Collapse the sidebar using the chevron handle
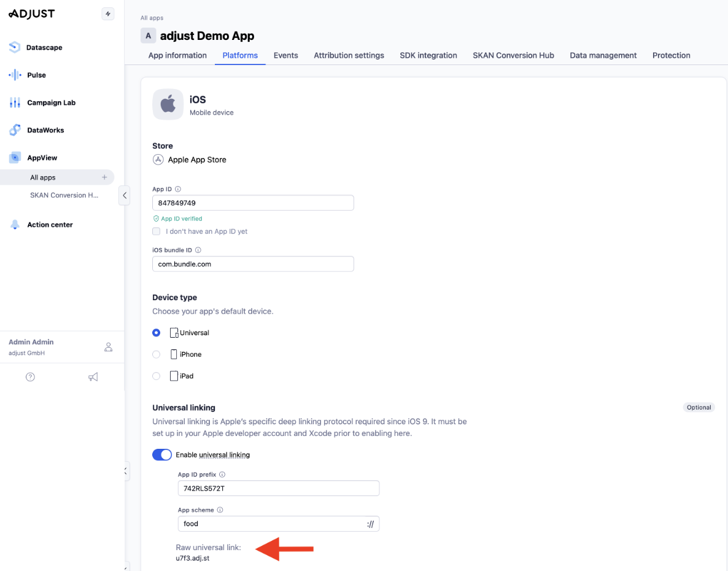728x571 pixels. (x=125, y=195)
